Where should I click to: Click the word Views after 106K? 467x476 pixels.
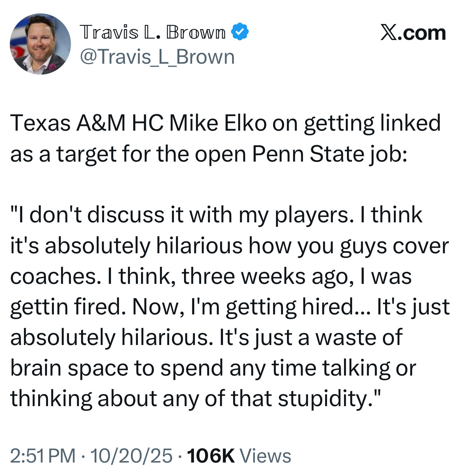pos(265,456)
